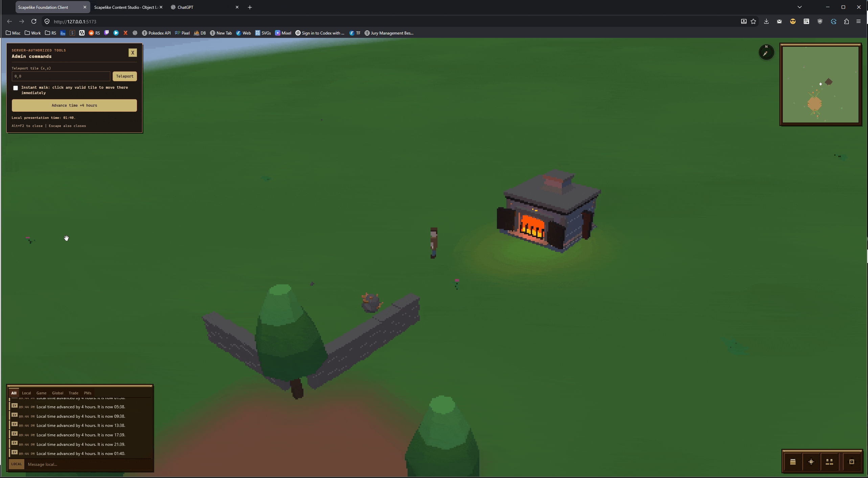
Task: Click the Message local chat input
Action: pyautogui.click(x=89, y=464)
